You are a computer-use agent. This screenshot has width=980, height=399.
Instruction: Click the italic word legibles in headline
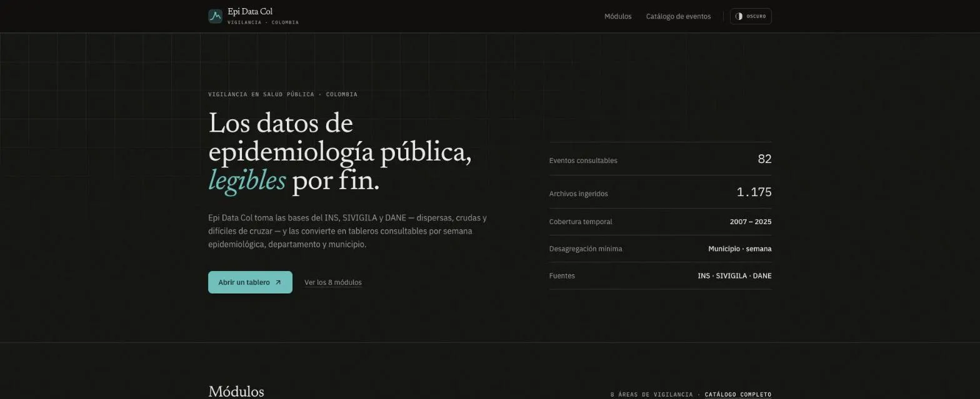[247, 181]
